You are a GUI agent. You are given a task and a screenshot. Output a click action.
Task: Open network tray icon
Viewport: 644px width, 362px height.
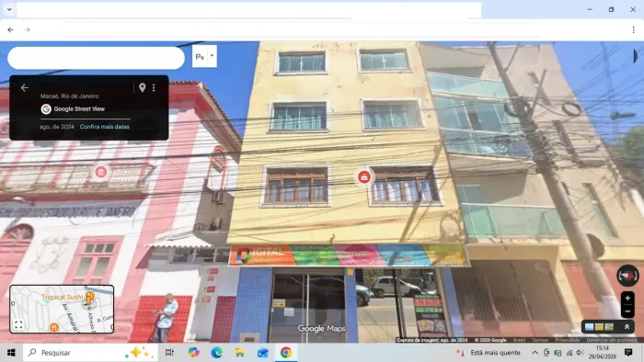pyautogui.click(x=569, y=353)
